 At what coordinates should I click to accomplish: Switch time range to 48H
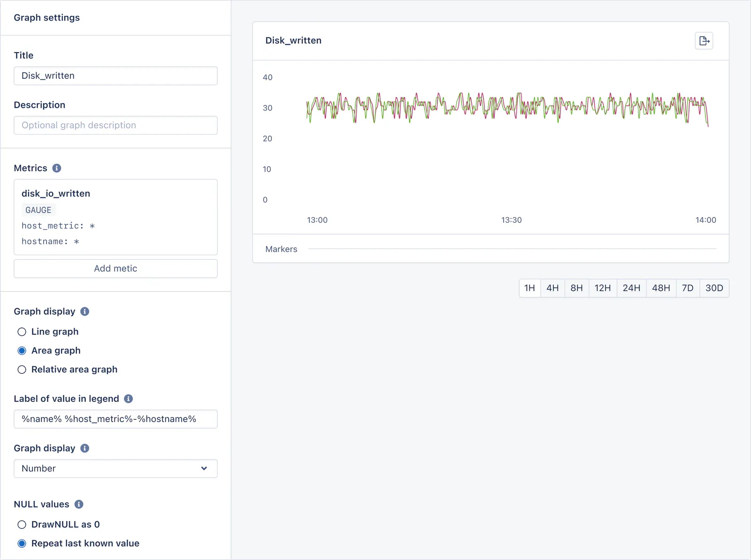[x=661, y=288]
